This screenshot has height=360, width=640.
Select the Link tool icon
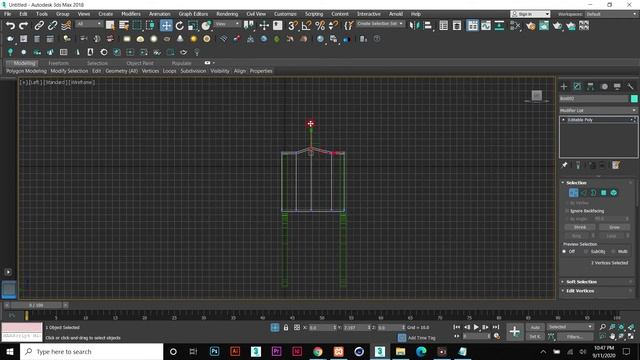point(39,26)
